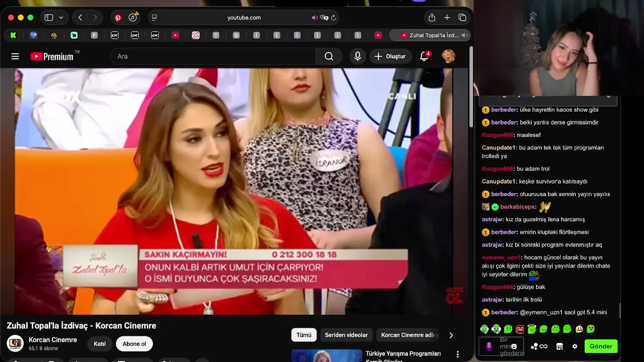The height and width of the screenshot is (362, 644).
Task: Show the Safari tab overview
Action: pos(462,18)
